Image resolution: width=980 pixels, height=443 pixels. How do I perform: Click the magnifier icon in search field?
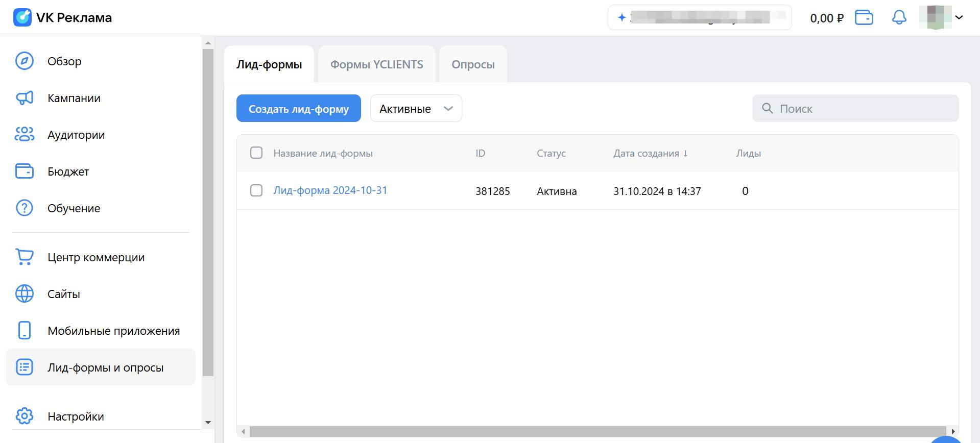pos(767,108)
